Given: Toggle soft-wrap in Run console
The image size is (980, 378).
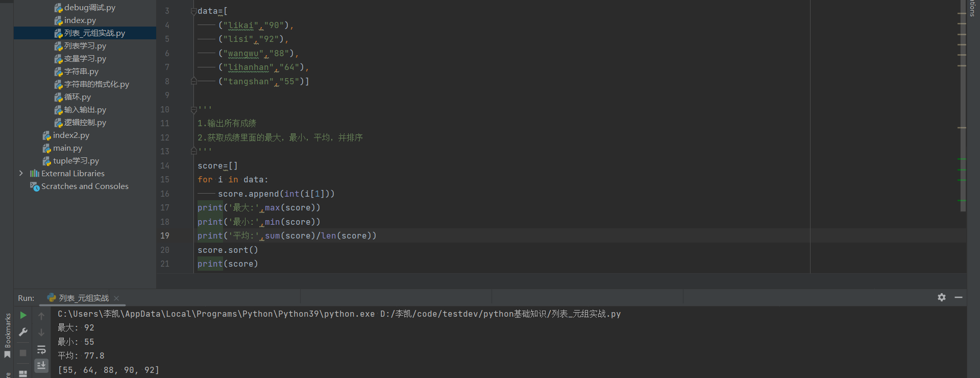Looking at the screenshot, I should (x=41, y=350).
